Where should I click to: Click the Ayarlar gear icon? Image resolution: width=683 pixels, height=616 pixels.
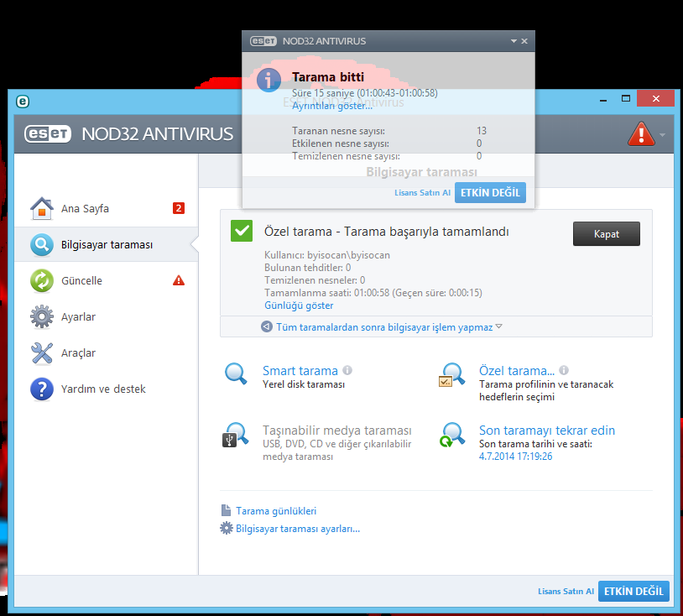click(42, 316)
